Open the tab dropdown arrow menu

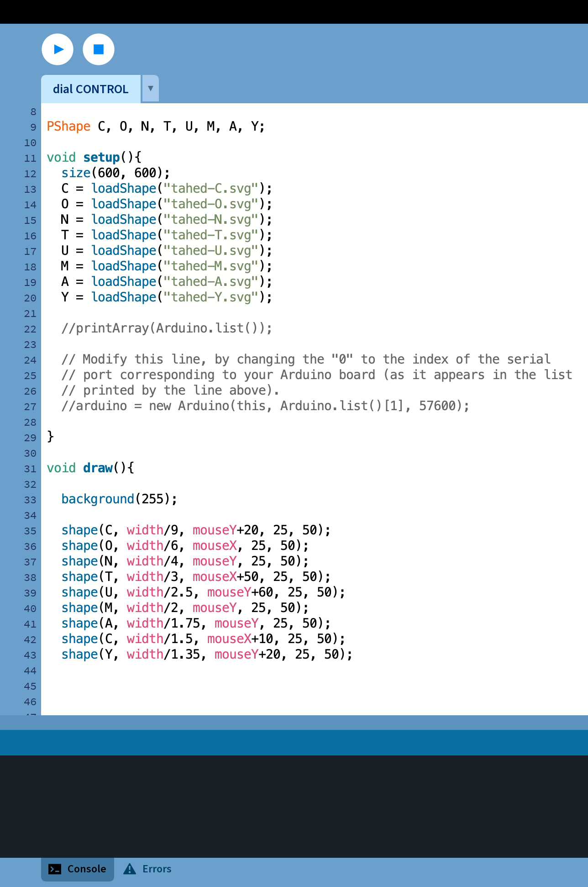pos(150,89)
